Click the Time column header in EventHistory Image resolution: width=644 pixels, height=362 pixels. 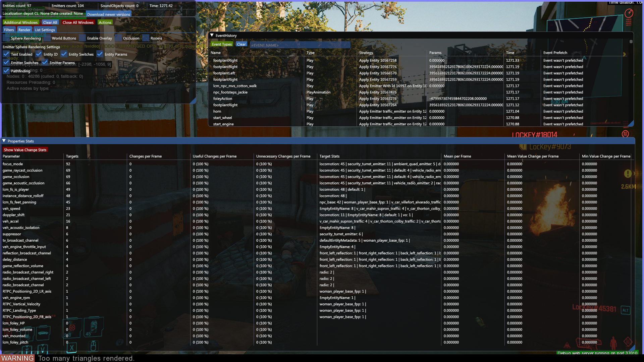pyautogui.click(x=510, y=53)
